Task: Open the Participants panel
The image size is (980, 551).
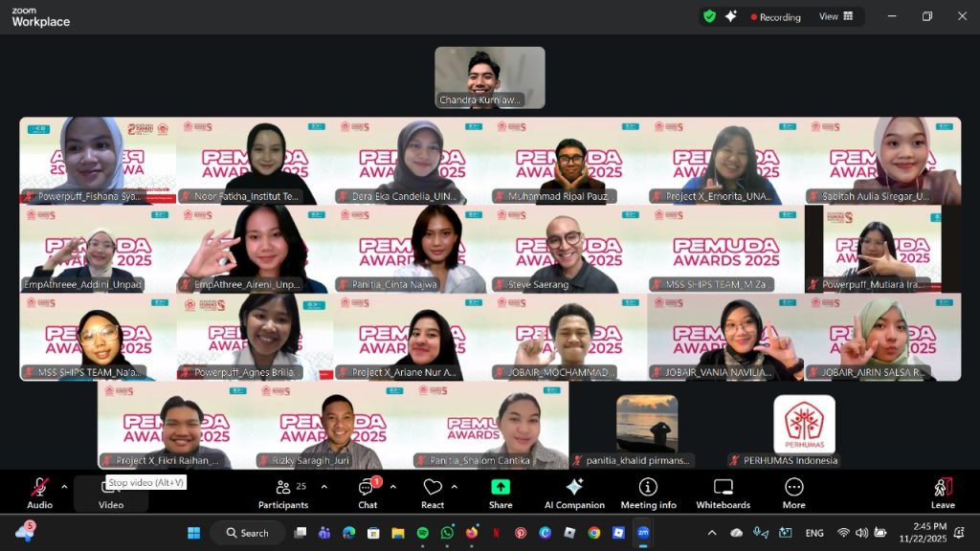Action: click(283, 492)
